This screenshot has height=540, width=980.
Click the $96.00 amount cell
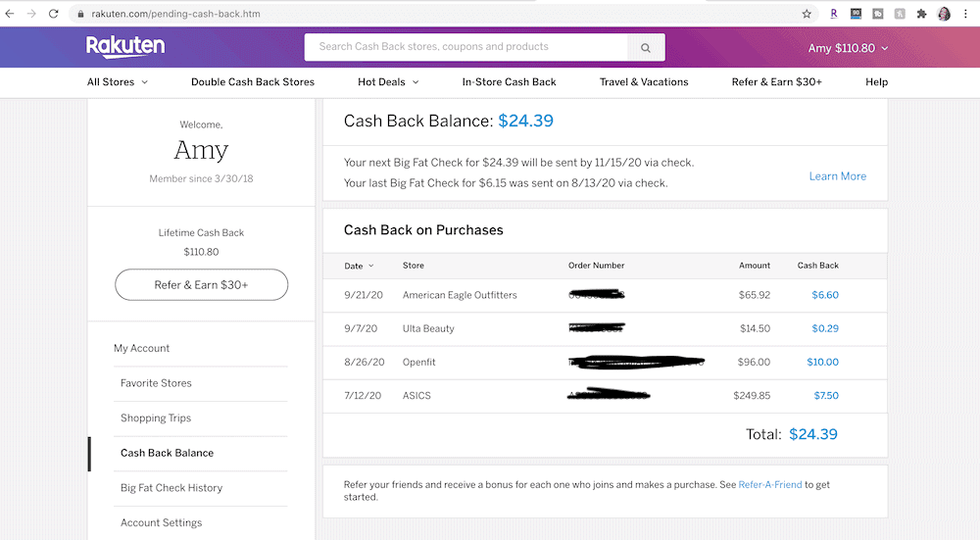click(x=754, y=362)
